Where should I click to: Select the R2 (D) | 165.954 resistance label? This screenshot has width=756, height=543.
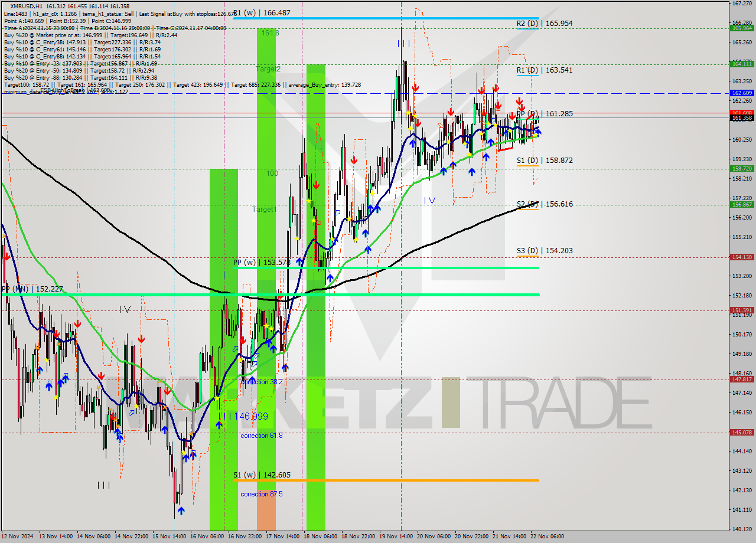(x=544, y=24)
